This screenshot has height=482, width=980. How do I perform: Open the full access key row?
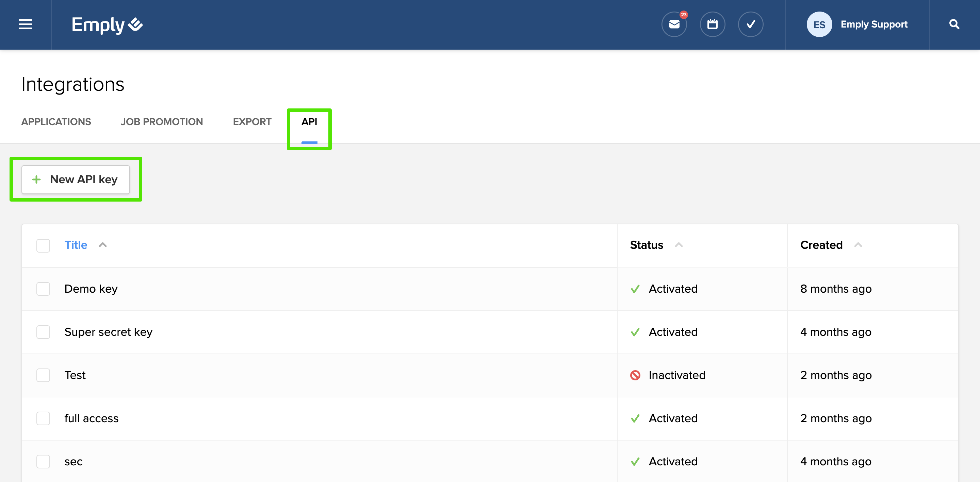(91, 418)
